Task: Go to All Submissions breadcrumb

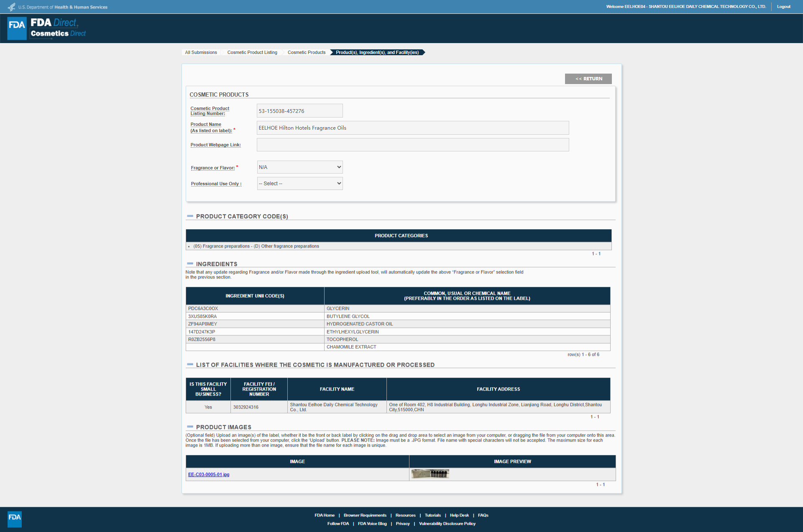Action: (201, 52)
